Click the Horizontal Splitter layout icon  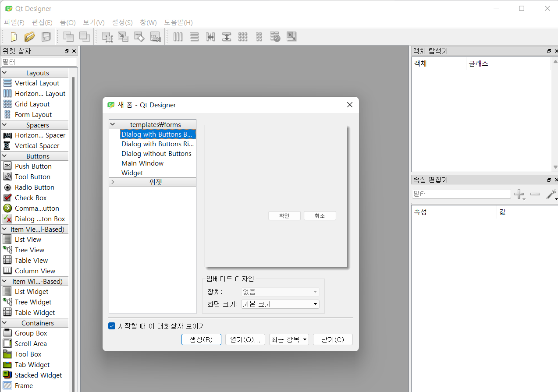click(x=210, y=37)
